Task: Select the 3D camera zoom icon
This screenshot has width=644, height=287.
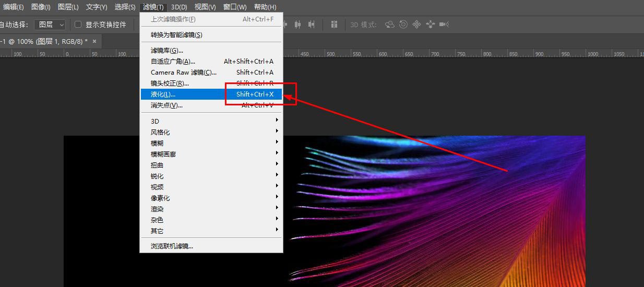Action: point(444,25)
